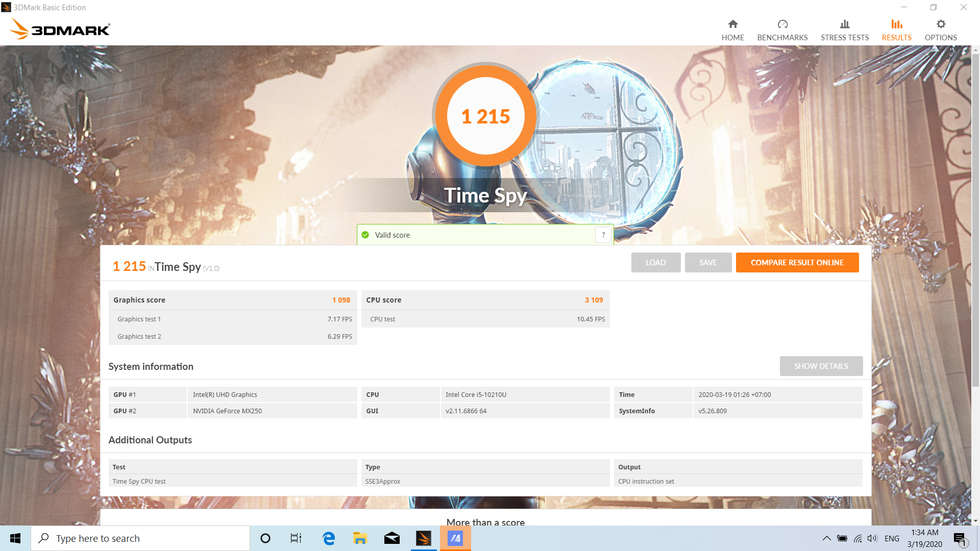Click NVIDIA GeForce MX250 GPU #2 value
The height and width of the screenshot is (551, 980).
227,411
